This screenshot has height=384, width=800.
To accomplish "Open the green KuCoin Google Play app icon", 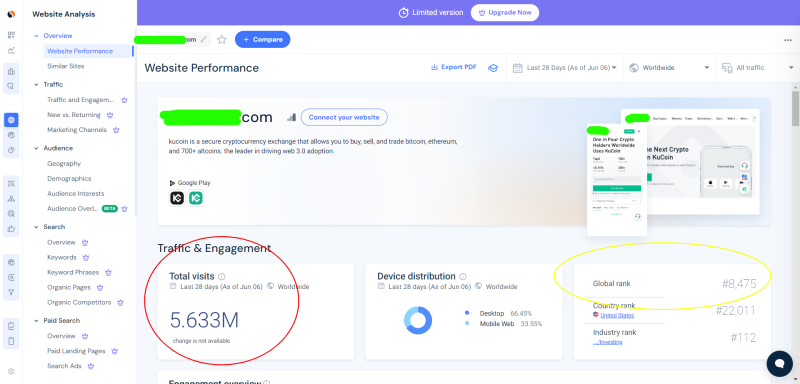I will pyautogui.click(x=195, y=198).
